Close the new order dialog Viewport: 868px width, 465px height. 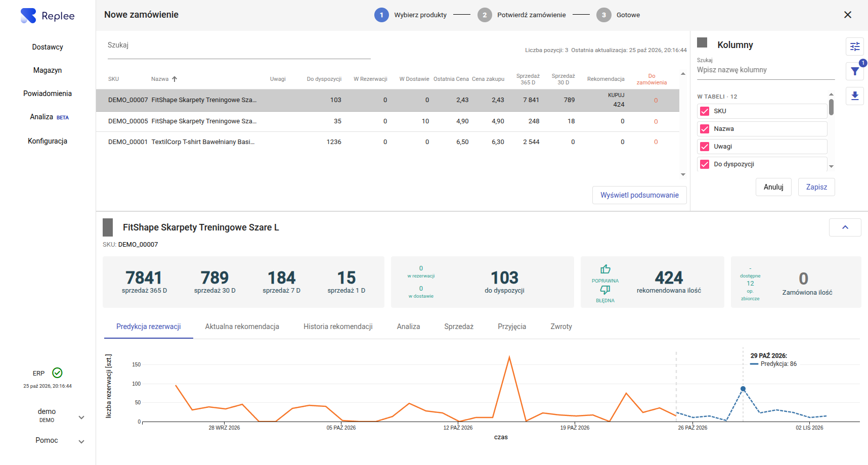point(848,15)
